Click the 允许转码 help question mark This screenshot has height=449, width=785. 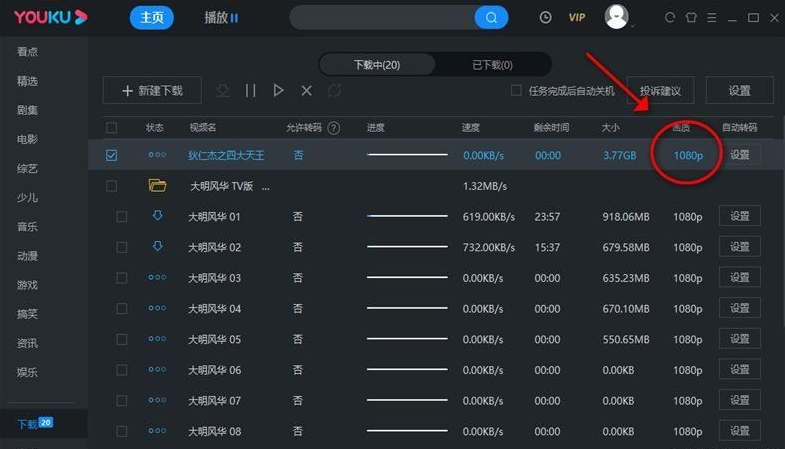tap(333, 128)
